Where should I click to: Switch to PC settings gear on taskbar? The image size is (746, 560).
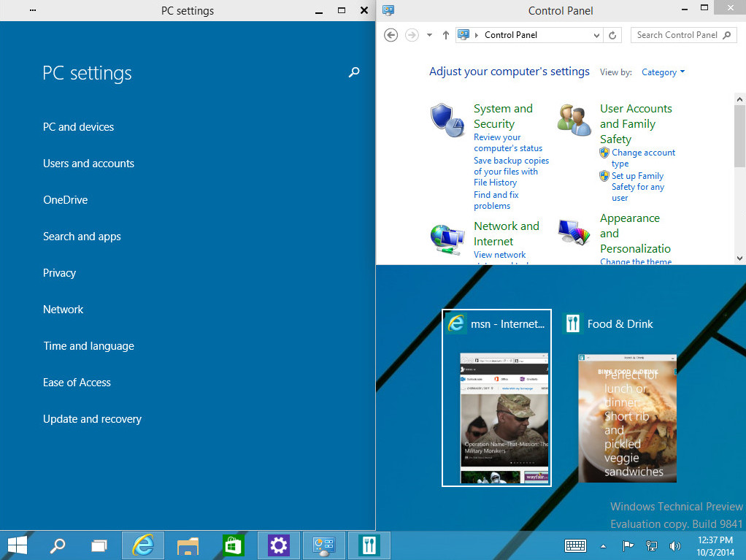[278, 545]
